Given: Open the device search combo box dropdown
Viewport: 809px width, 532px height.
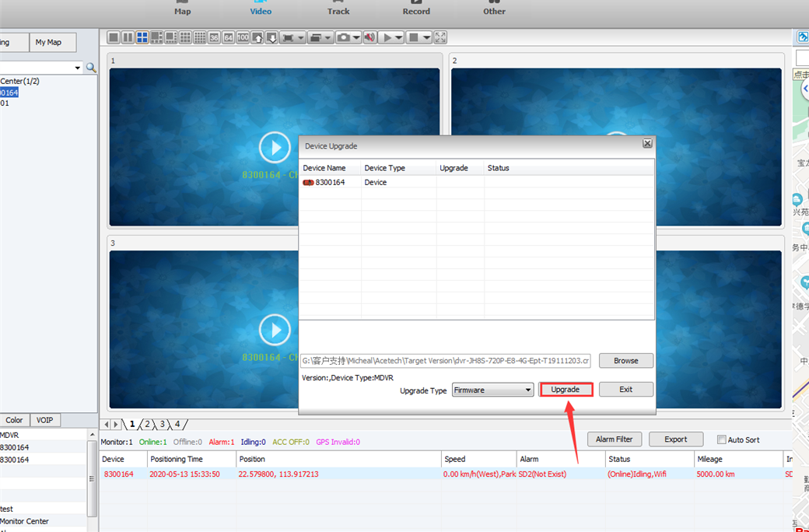Looking at the screenshot, I should coord(78,68).
